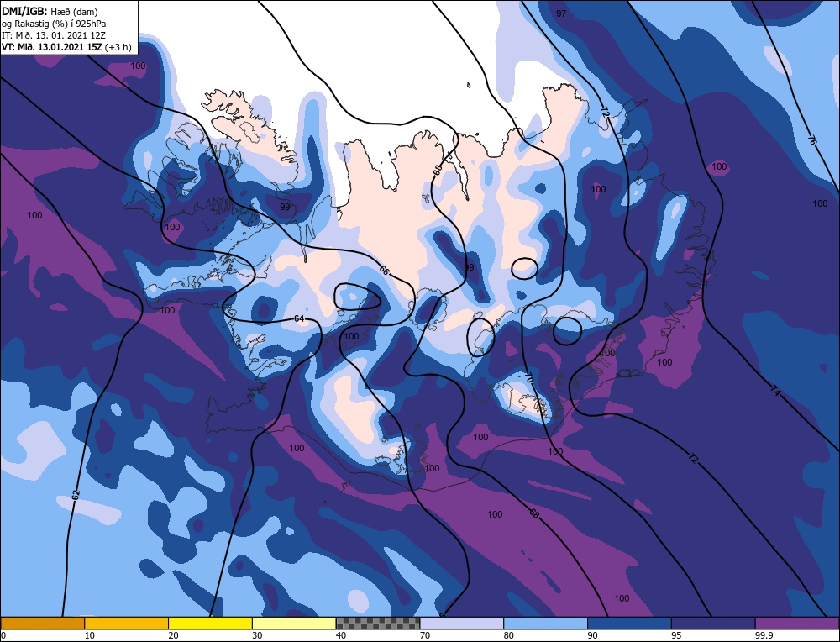840x642 pixels.
Task: Select the lavender 70–80 legend swatch
Action: click(462, 624)
